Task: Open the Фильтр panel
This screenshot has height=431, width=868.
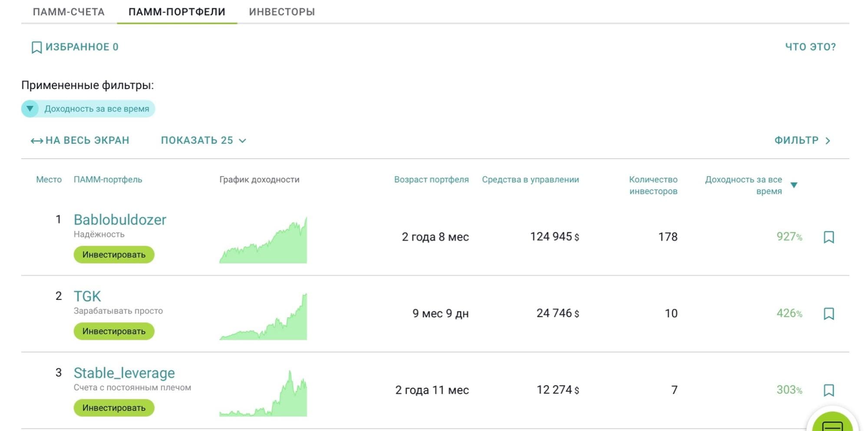Action: tap(802, 140)
